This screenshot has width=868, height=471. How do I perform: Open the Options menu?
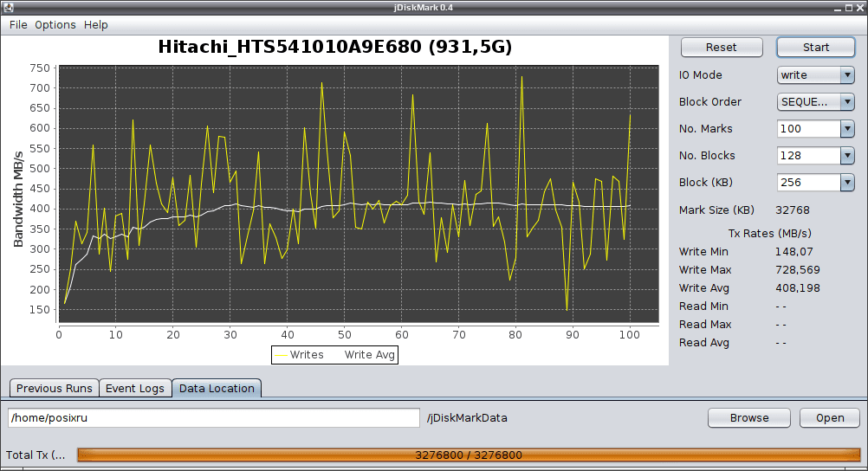[x=55, y=25]
